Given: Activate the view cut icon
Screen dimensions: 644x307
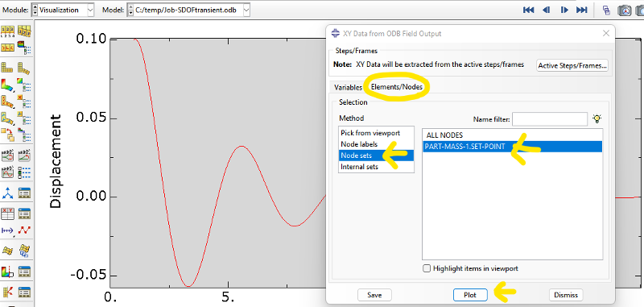Looking at the screenshot, I should tap(8, 272).
